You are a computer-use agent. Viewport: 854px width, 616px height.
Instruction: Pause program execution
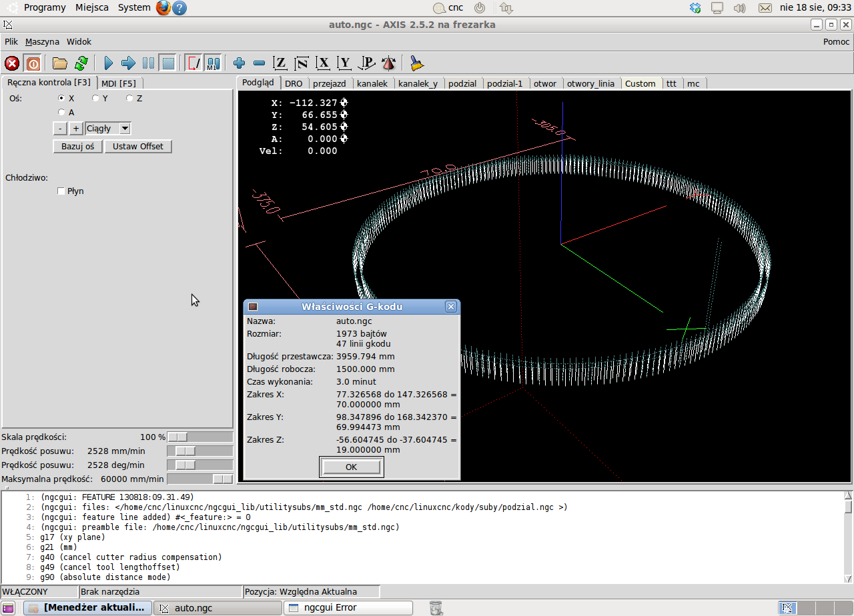tap(148, 63)
